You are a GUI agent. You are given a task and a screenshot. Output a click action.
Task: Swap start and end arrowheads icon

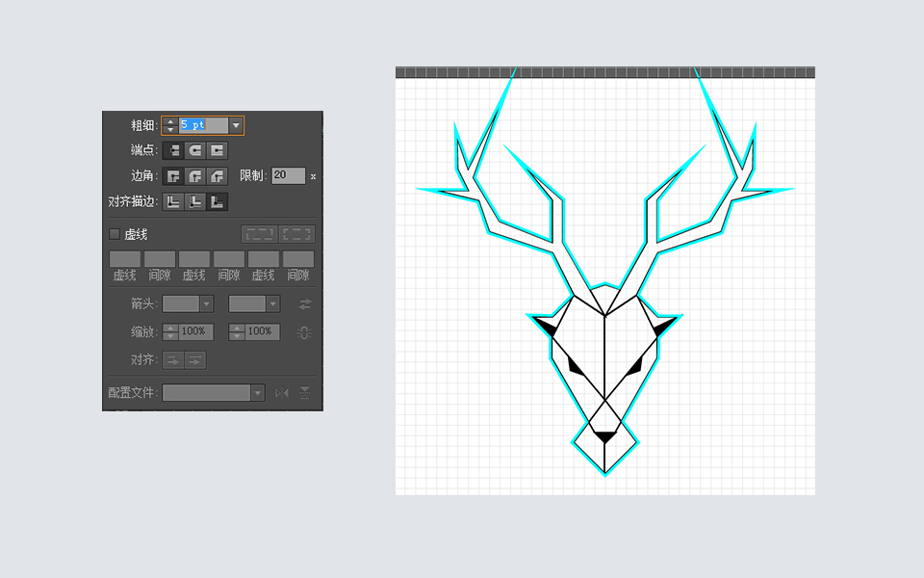tap(305, 304)
